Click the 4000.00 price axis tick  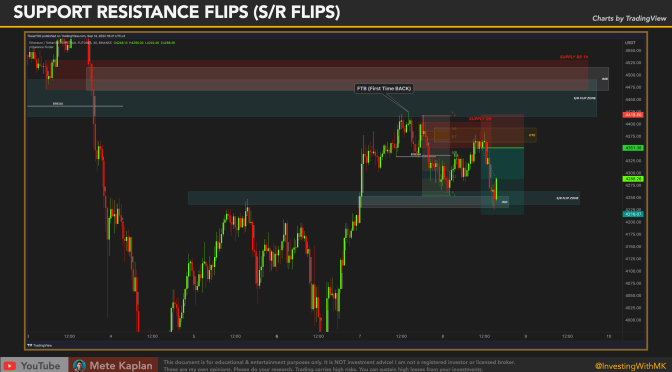[632, 320]
